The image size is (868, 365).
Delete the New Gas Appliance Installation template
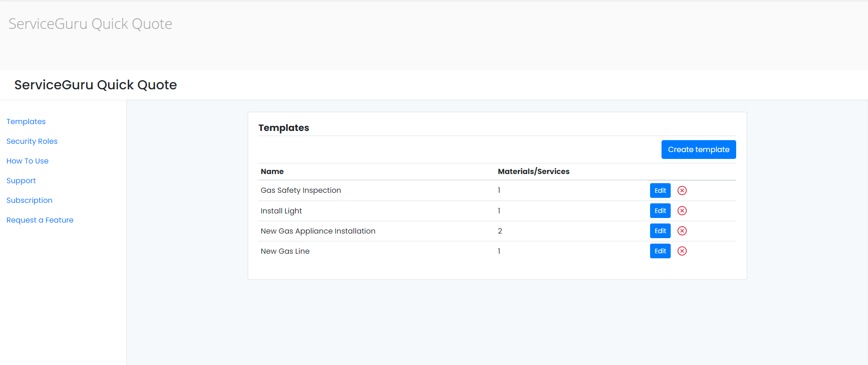(682, 231)
